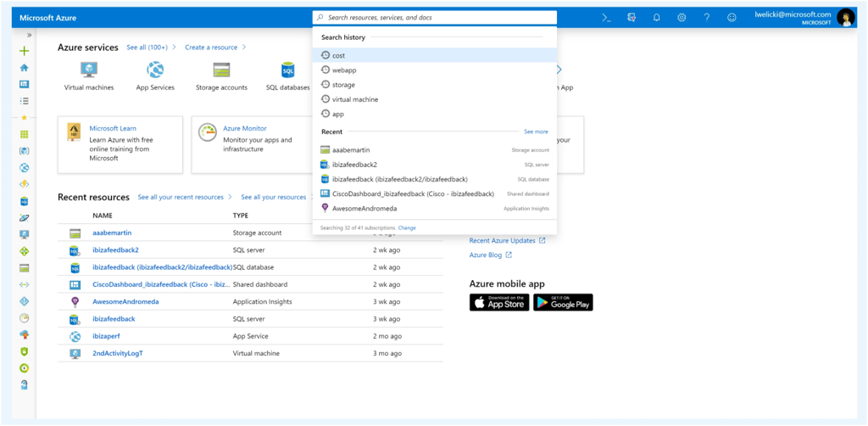Click the Microsoft Azure logo text
868x426 pixels.
click(x=48, y=18)
